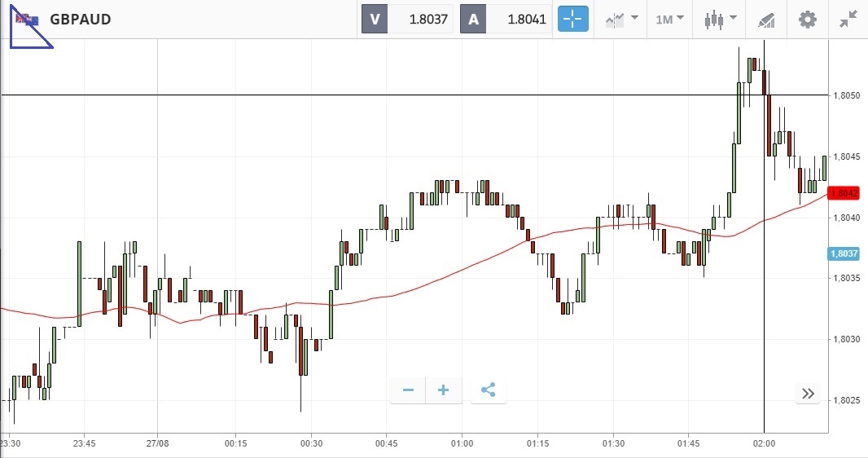Click the blue 1.8037 price label
The image size is (868, 458).
coord(843,254)
